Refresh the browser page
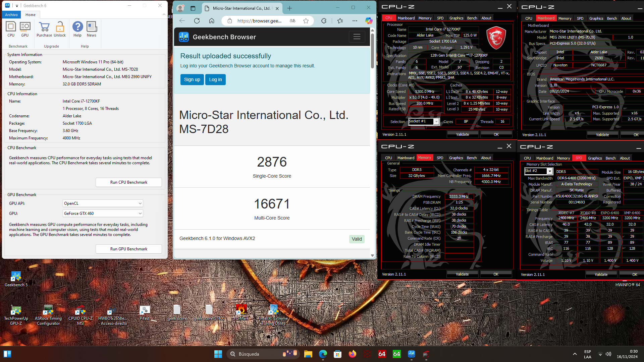 pyautogui.click(x=197, y=21)
